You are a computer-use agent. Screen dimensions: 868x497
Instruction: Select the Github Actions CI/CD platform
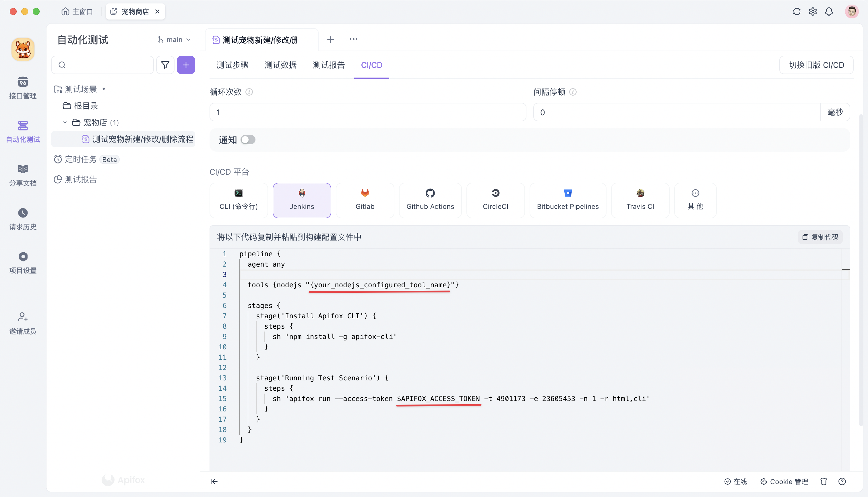[x=430, y=200]
